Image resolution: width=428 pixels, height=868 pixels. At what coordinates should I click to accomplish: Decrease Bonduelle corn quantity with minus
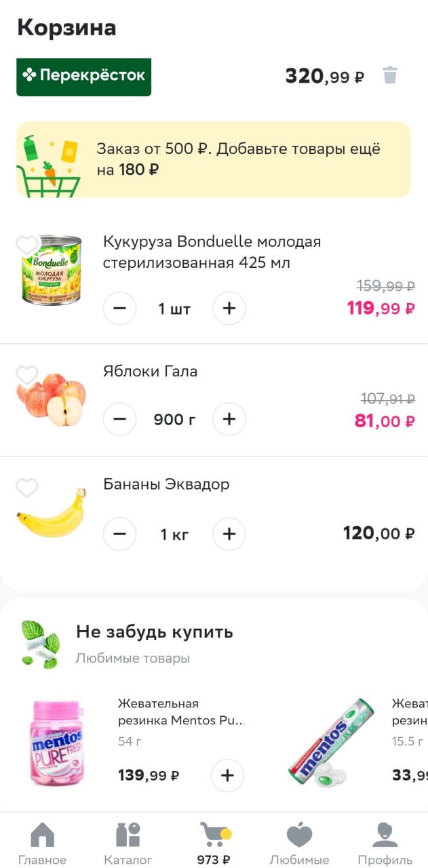[120, 309]
